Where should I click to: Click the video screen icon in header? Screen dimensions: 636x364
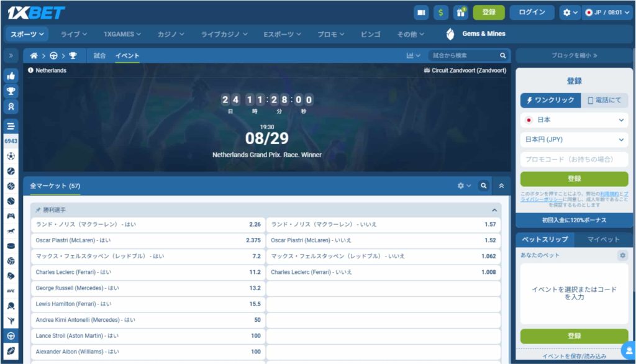point(421,12)
